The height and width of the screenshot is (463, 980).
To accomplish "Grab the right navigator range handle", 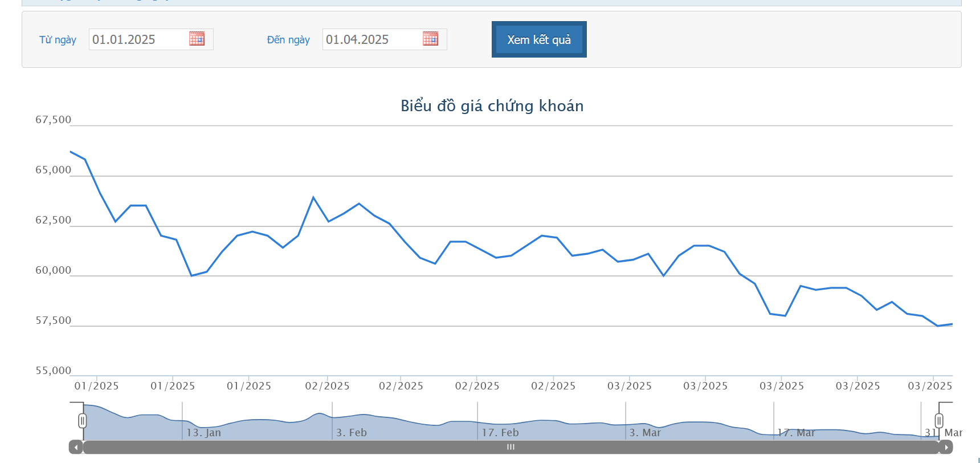I will [939, 421].
